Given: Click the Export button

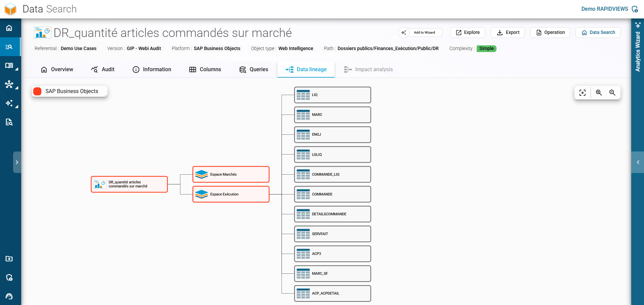Looking at the screenshot, I should pyautogui.click(x=508, y=33).
